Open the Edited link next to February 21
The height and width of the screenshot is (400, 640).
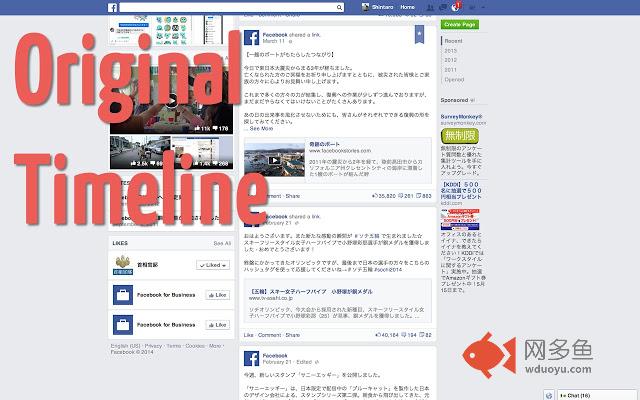[304, 362]
